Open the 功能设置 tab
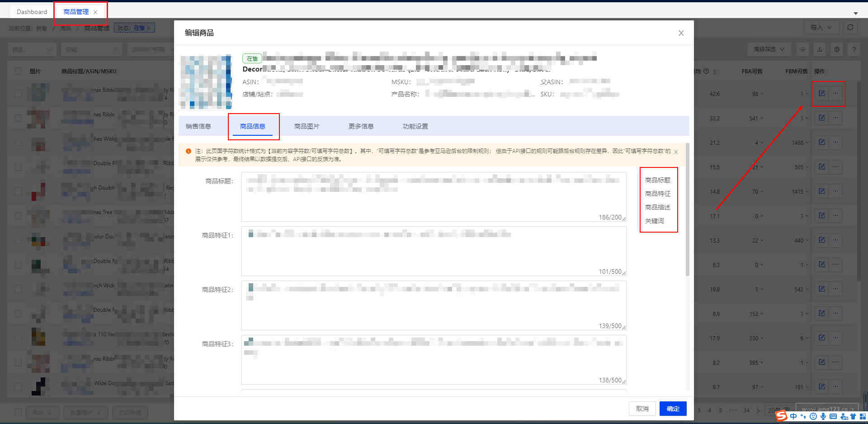868x424 pixels. [415, 126]
